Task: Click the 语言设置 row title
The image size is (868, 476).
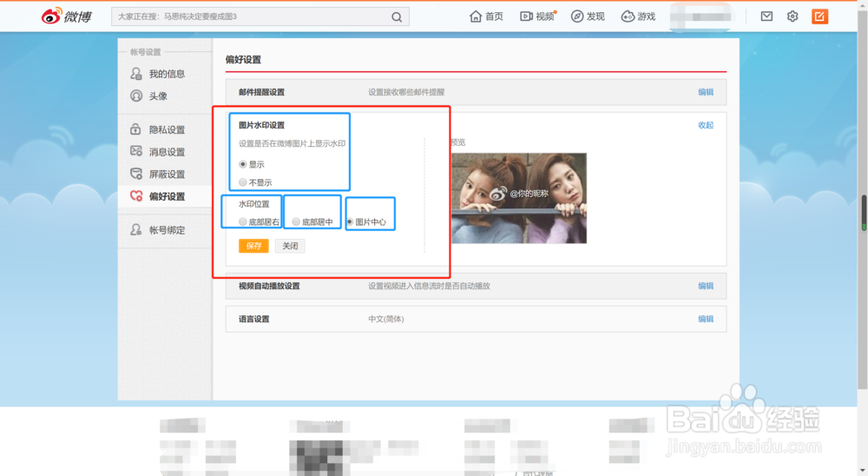Action: coord(253,319)
